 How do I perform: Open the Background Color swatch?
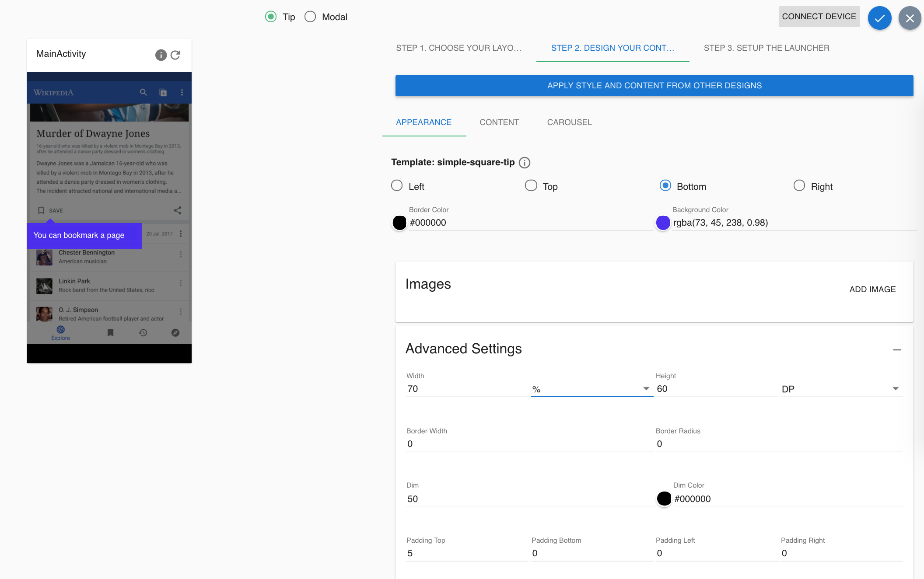click(663, 223)
